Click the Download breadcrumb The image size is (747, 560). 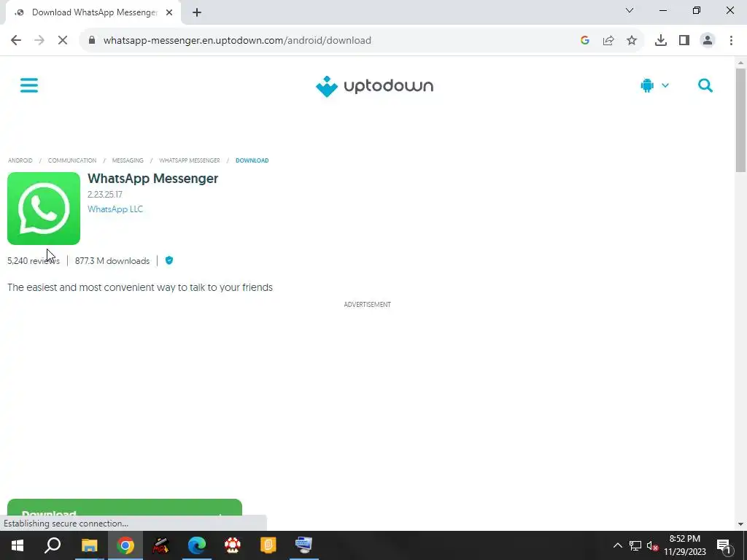[252, 160]
